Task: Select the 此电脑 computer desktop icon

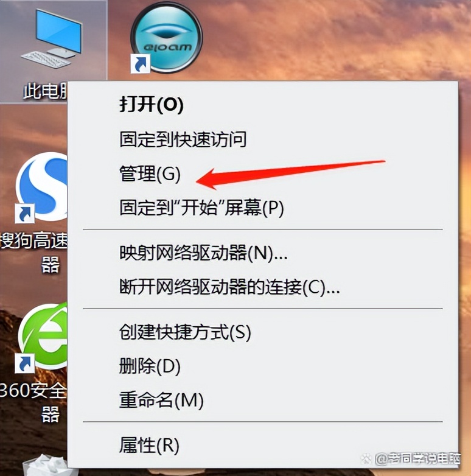Action: point(51,38)
